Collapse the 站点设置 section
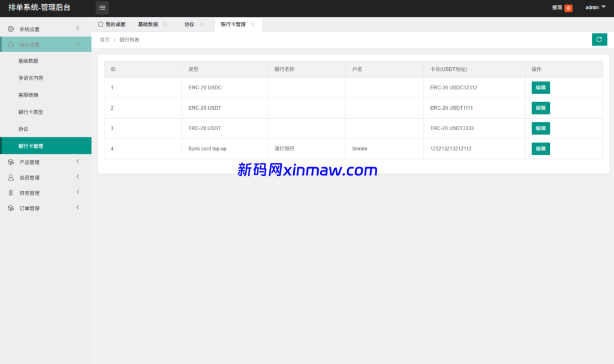This screenshot has height=364, width=614. point(77,44)
